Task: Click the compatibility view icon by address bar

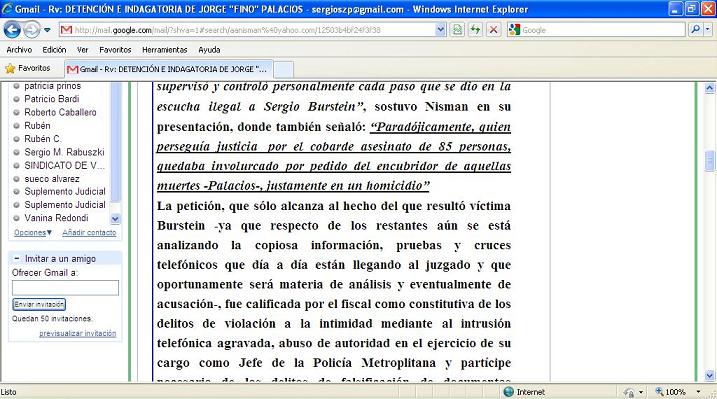Action: (457, 30)
